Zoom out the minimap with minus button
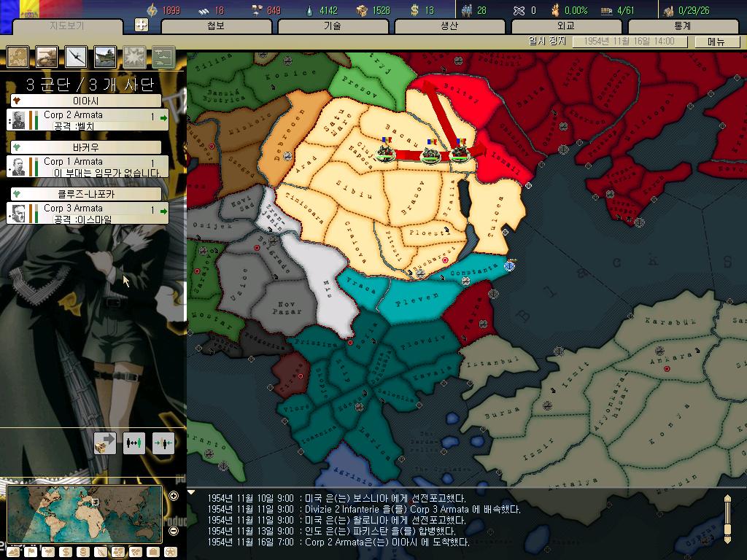The height and width of the screenshot is (560, 747). pos(174,530)
